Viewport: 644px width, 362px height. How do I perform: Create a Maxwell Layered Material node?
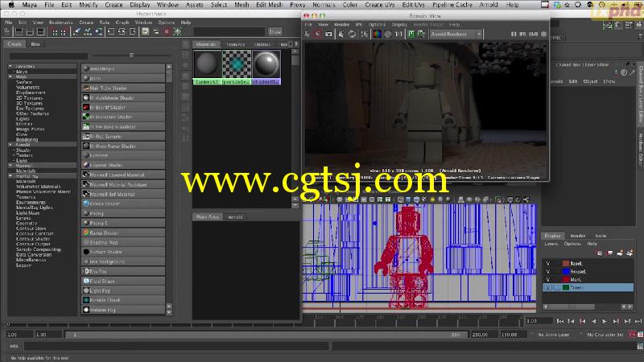pos(123,175)
